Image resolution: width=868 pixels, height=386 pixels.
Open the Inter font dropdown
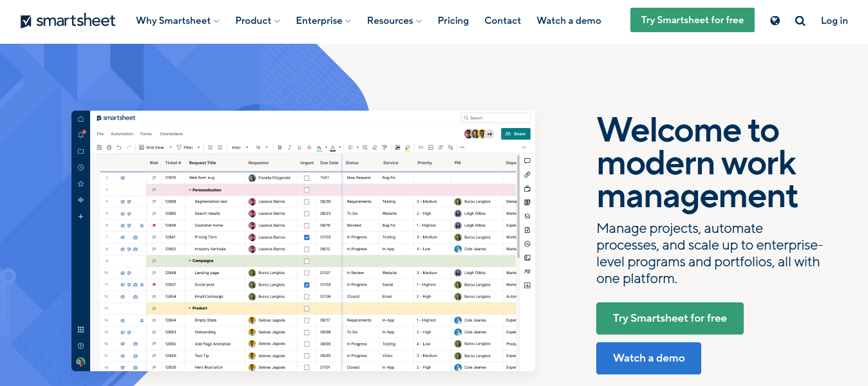(240, 147)
